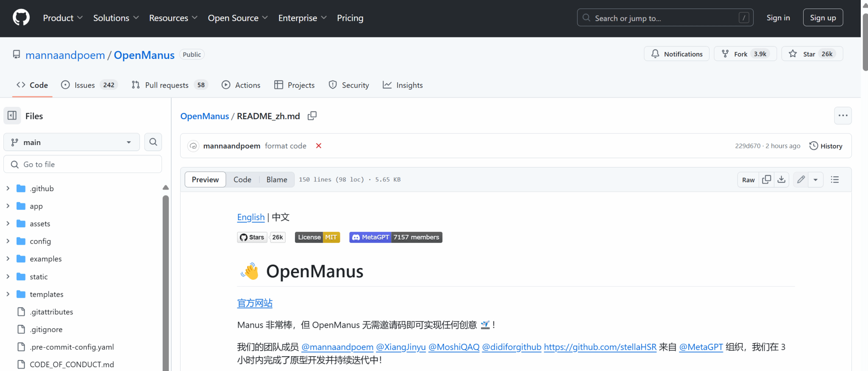This screenshot has height=371, width=868.
Task: Open edit options dropdown arrow
Action: tap(815, 180)
